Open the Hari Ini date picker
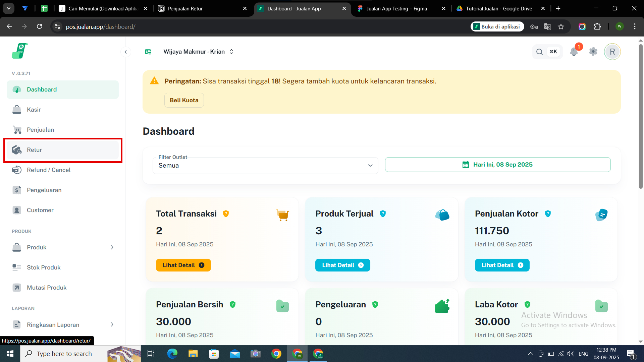 tap(497, 165)
